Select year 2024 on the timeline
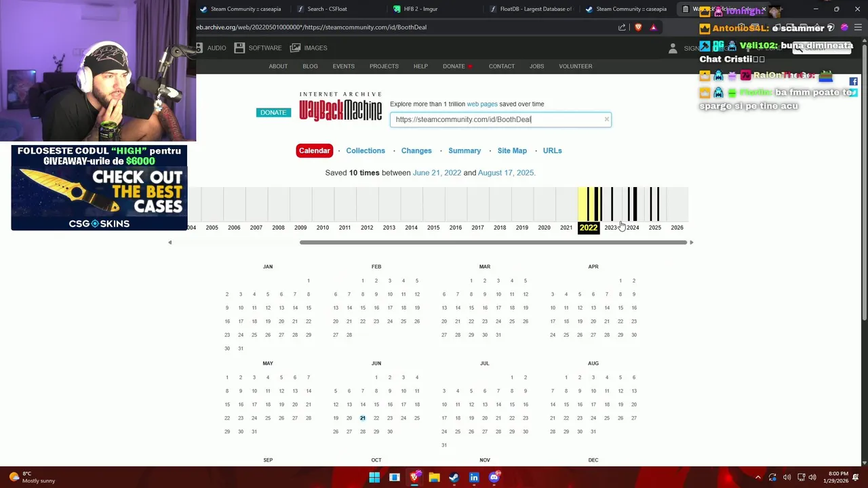This screenshot has width=868, height=488. (x=633, y=228)
